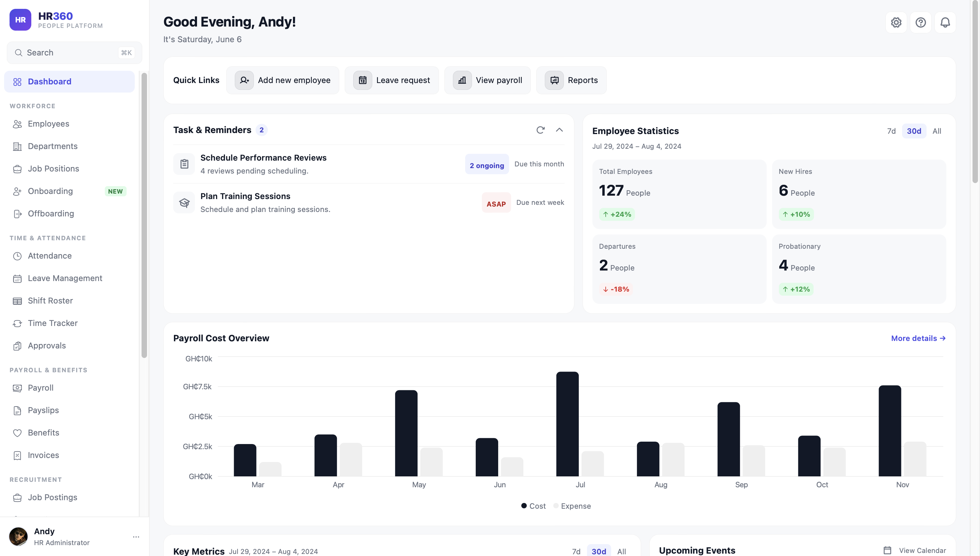Screen dimensions: 980x556
Task: Open Reports quick link
Action: [571, 80]
